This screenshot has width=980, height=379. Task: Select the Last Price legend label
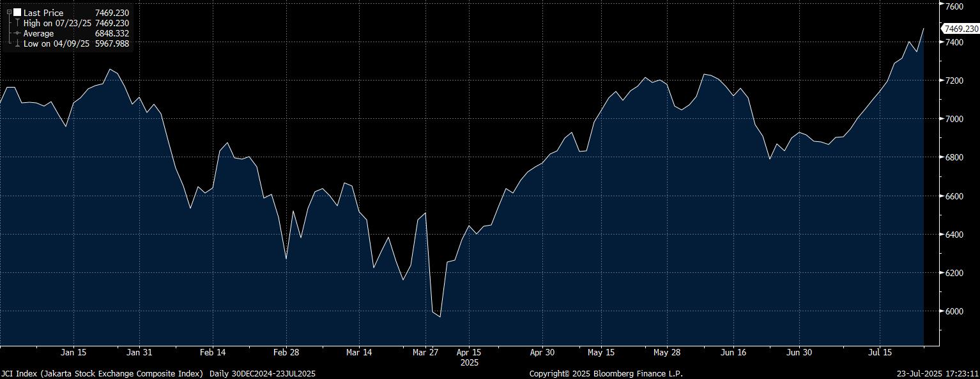(43, 13)
